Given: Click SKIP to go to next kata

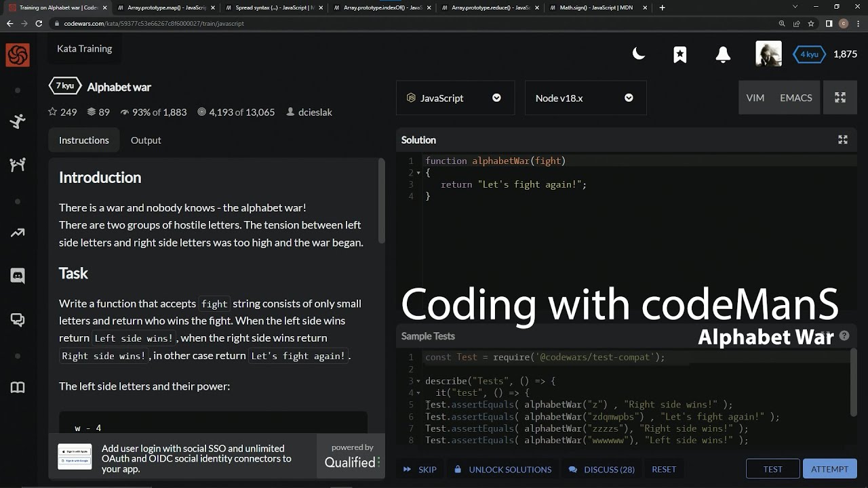Looking at the screenshot, I should (420, 469).
